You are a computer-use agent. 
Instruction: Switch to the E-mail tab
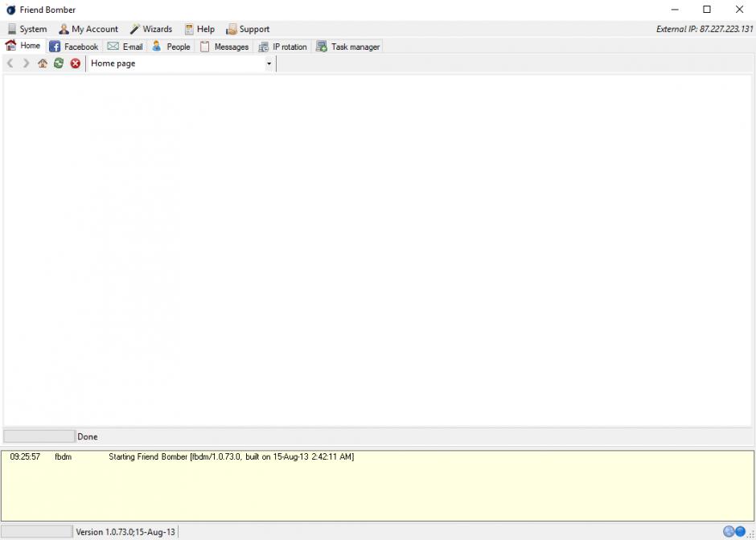[125, 47]
